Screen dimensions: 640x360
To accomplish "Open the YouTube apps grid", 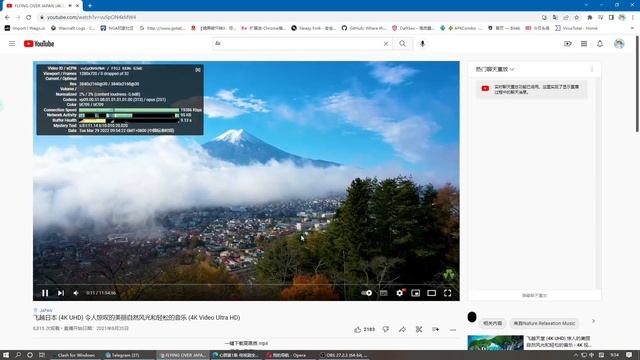I will [584, 44].
